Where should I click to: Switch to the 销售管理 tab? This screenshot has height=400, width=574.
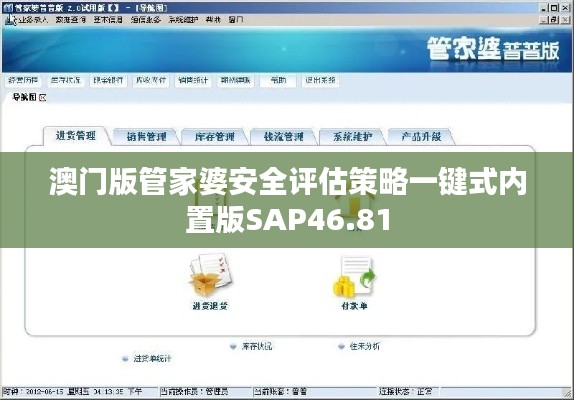pos(146,137)
